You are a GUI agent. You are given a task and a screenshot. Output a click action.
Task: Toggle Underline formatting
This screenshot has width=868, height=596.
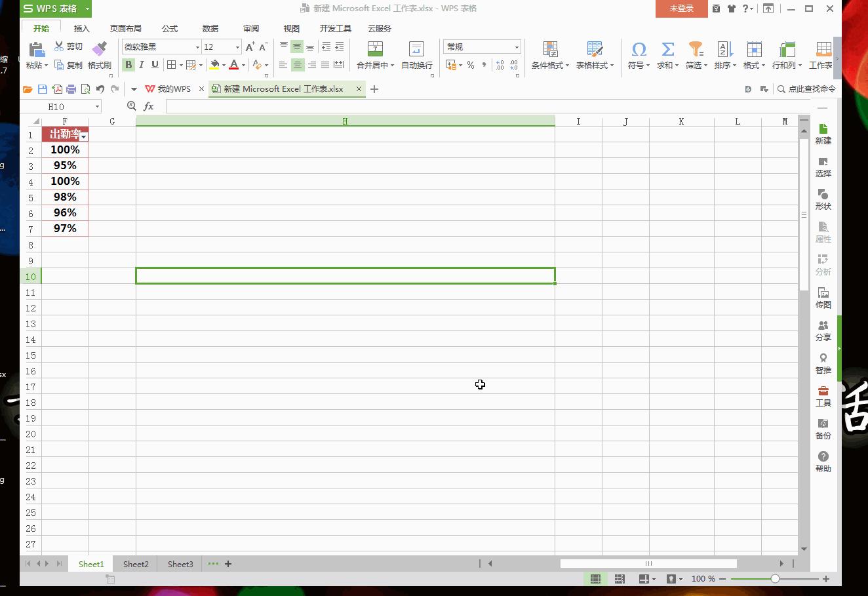[x=155, y=65]
